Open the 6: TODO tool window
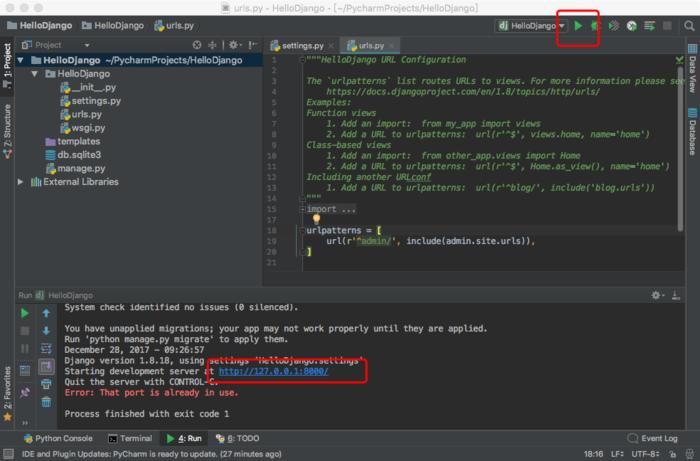This screenshot has height=461, width=700. tap(238, 439)
